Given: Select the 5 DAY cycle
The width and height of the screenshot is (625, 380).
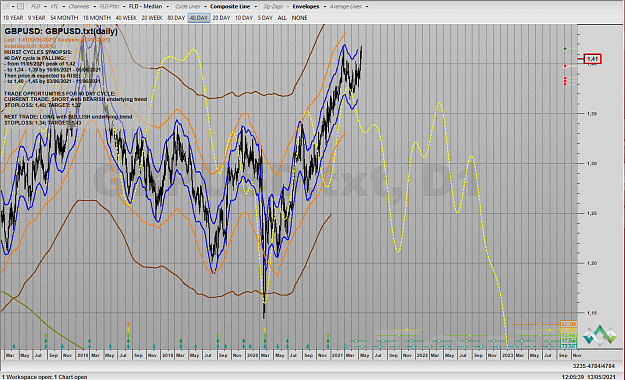Looking at the screenshot, I should point(265,18).
